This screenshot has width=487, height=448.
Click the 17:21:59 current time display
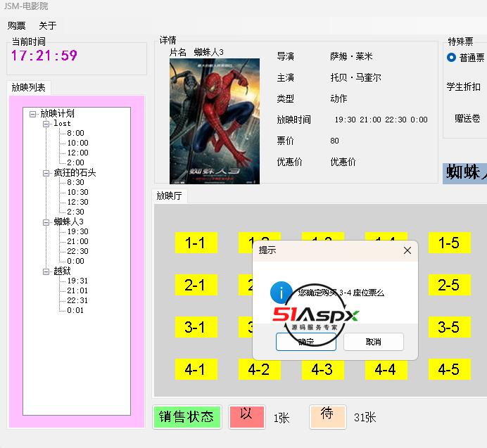44,56
